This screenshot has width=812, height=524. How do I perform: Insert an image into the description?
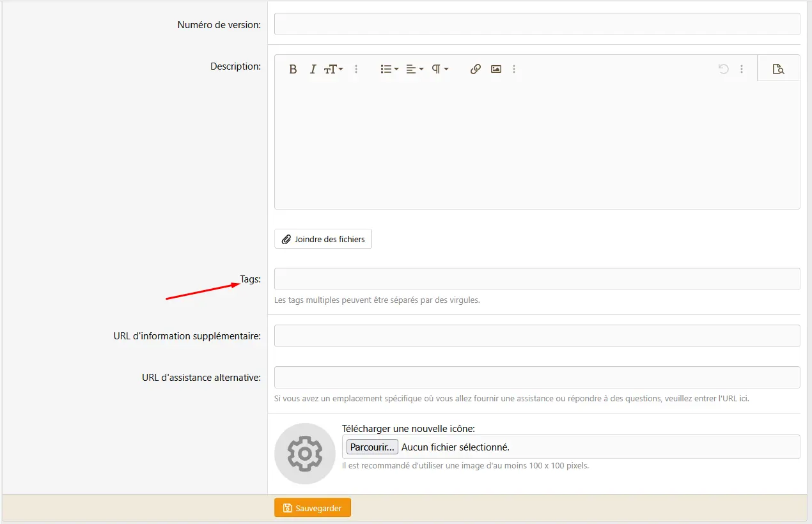[496, 69]
